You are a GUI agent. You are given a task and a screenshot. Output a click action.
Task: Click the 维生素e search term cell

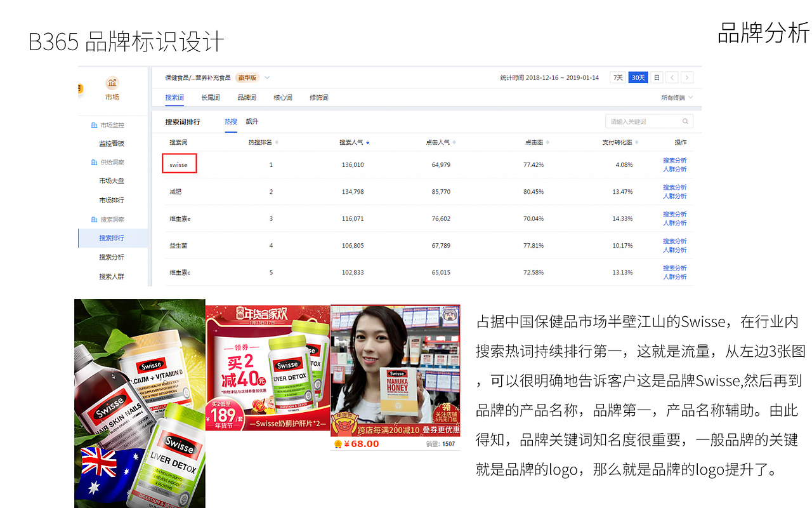pyautogui.click(x=180, y=218)
